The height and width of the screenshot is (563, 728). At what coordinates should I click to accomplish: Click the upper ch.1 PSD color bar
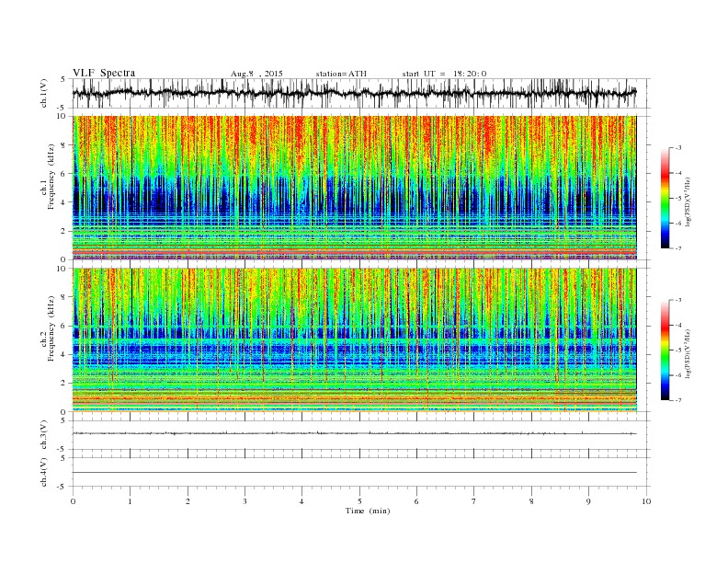click(x=665, y=198)
